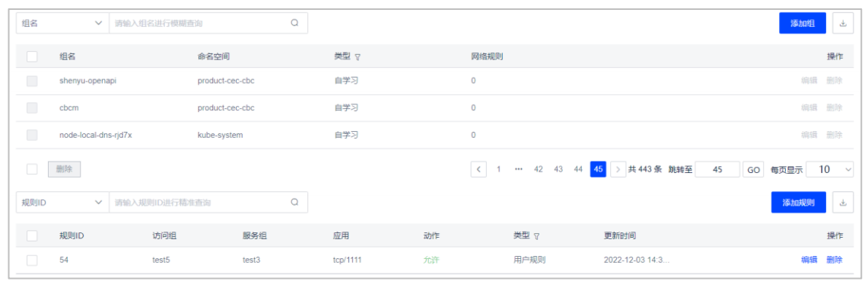Focus the 跳转至 page number input

pyautogui.click(x=717, y=170)
